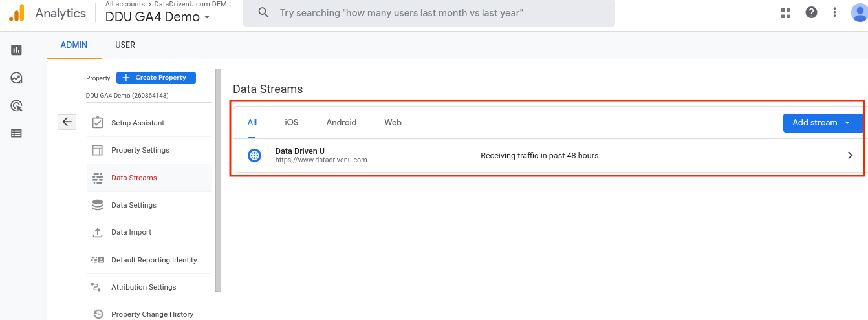
Task: Click the All accounts breadcrumb
Action: click(x=125, y=4)
